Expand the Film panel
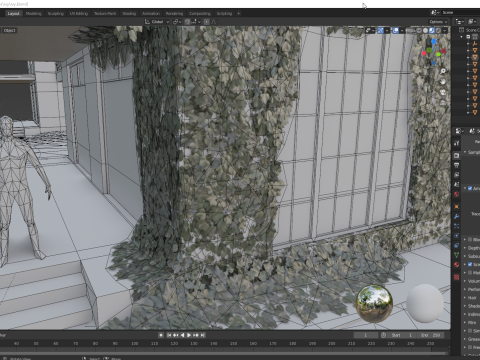The image size is (480, 360). pos(465,322)
